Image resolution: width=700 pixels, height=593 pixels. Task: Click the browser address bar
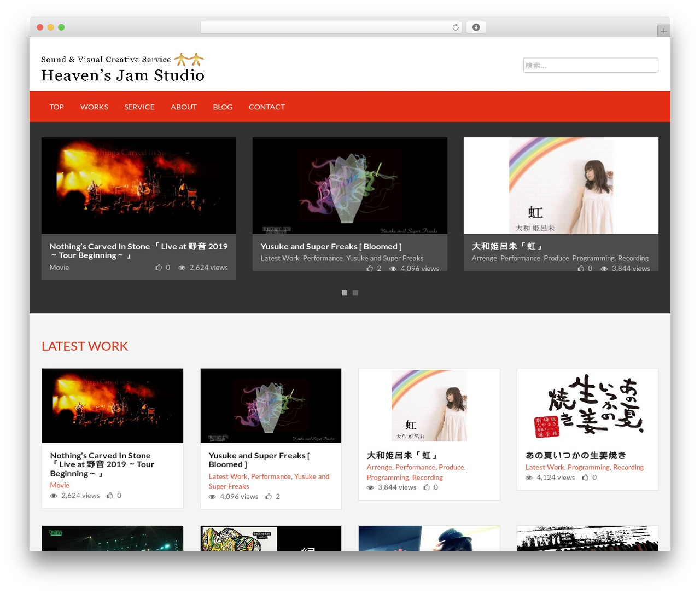(331, 27)
